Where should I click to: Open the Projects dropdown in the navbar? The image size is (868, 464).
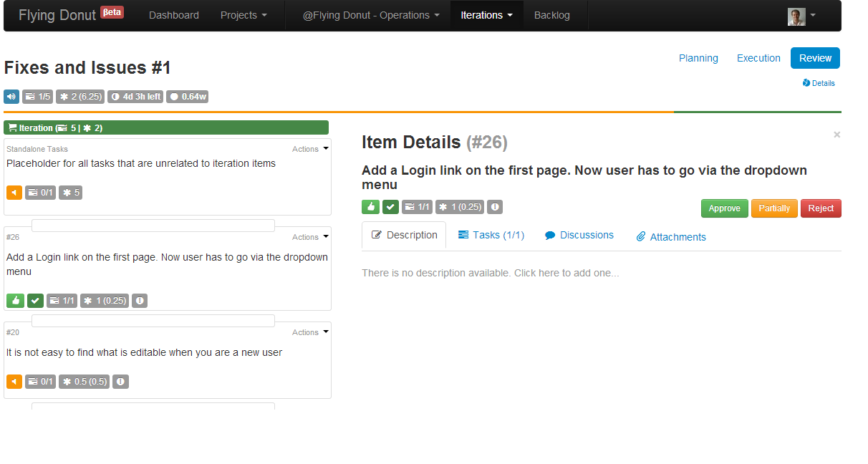pos(243,15)
